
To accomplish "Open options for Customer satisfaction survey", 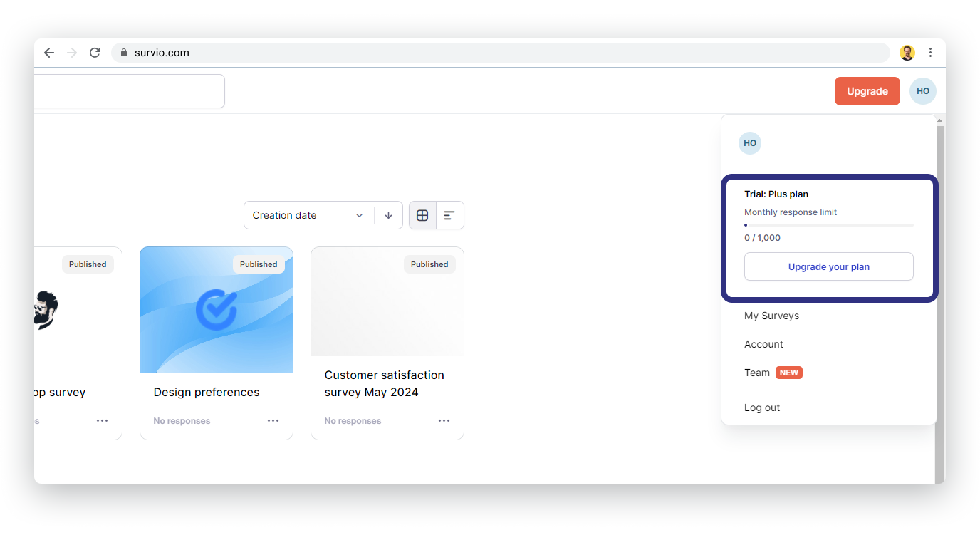I will pos(444,421).
